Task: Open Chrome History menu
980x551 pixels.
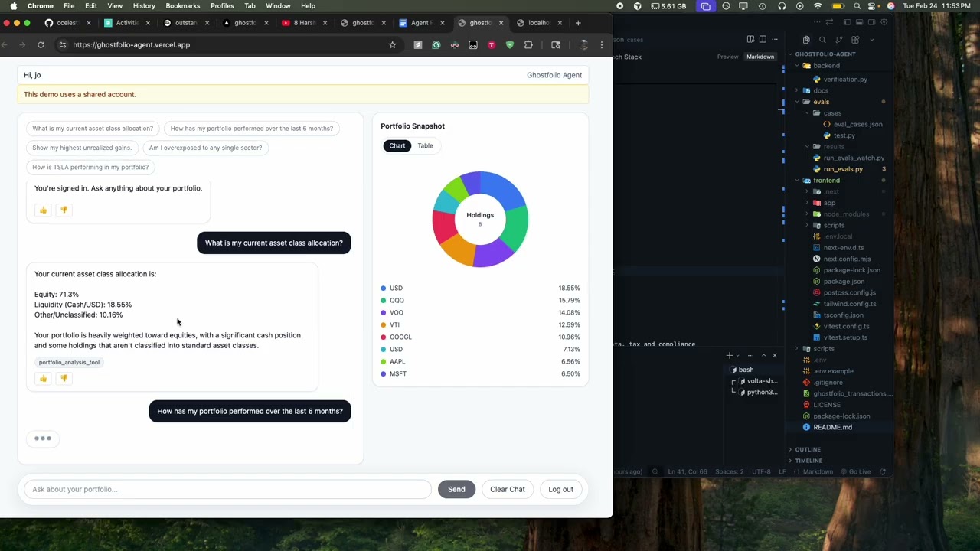Action: pyautogui.click(x=144, y=6)
